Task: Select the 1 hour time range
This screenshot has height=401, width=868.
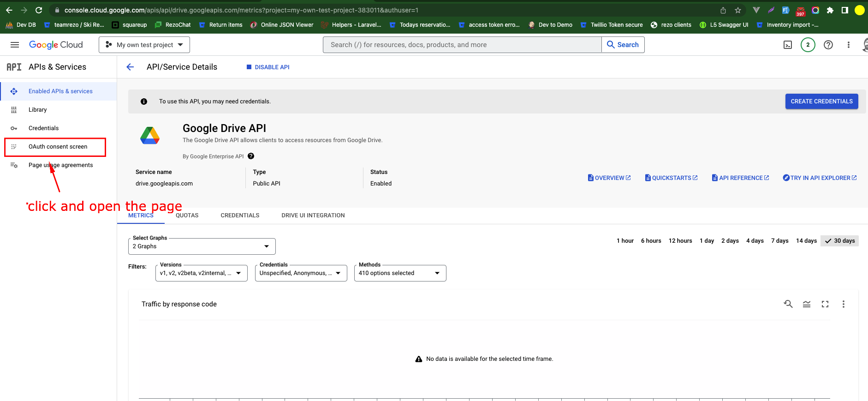Action: pos(625,241)
